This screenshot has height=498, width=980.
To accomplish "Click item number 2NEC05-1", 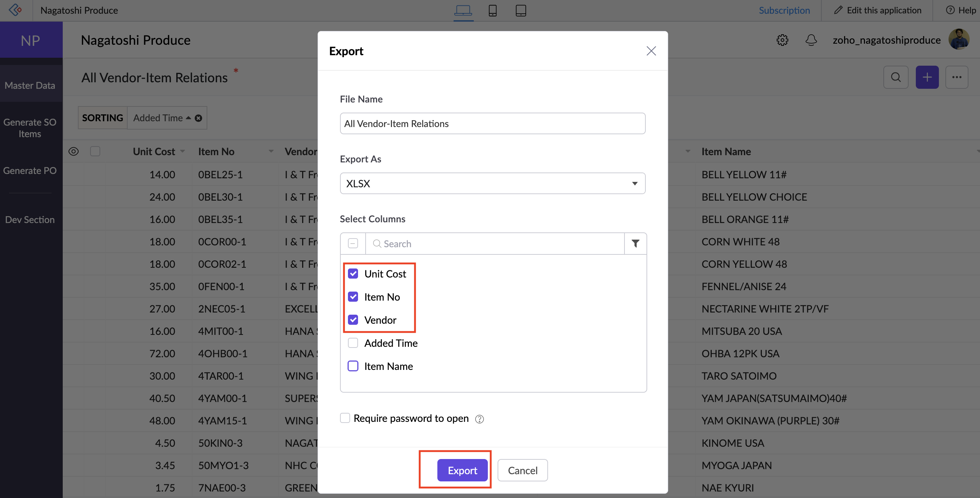I will tap(221, 309).
